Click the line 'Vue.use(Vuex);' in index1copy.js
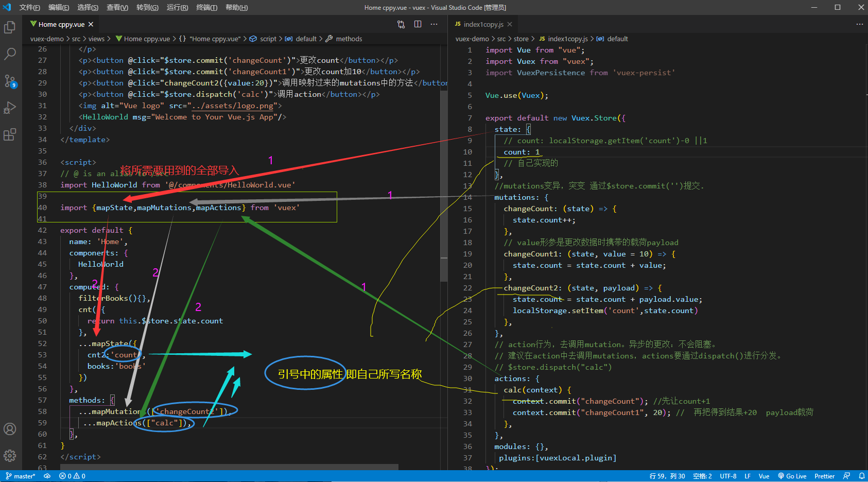The image size is (868, 482). coord(517,95)
